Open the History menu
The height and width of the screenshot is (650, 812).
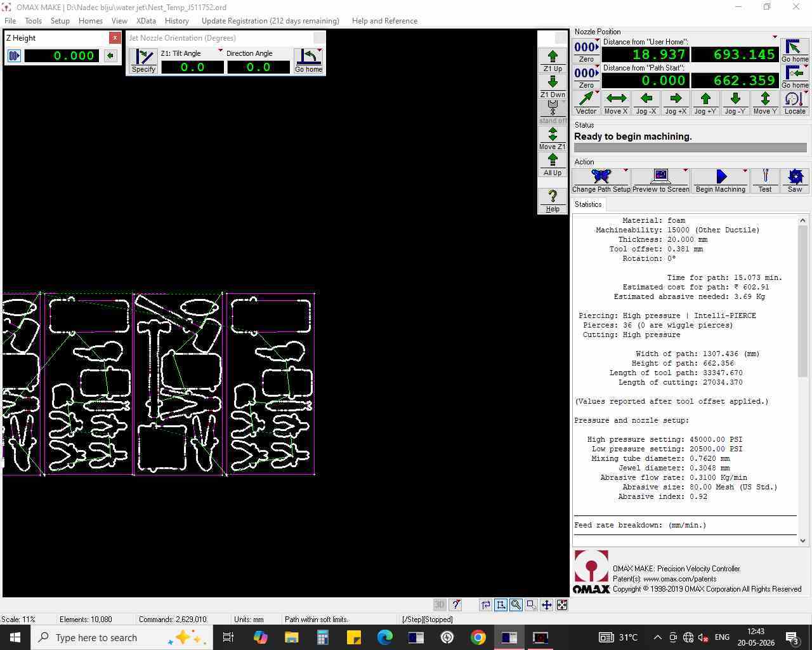pyautogui.click(x=177, y=21)
